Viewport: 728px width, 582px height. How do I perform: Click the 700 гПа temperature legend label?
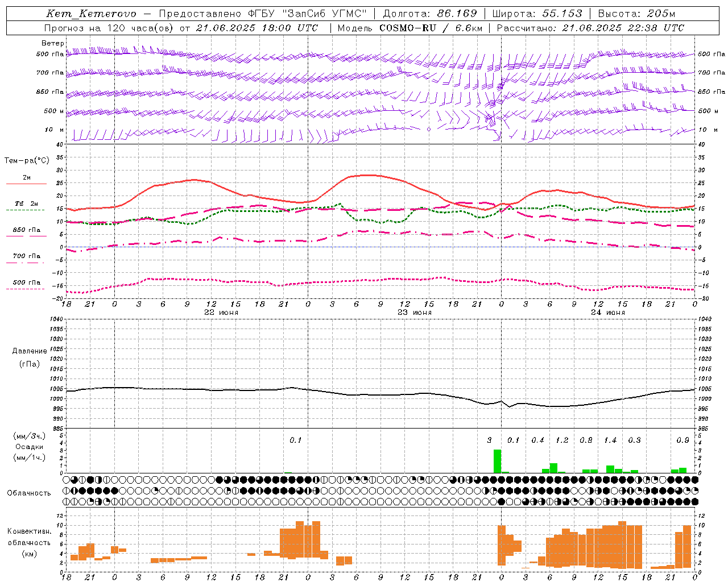point(26,256)
